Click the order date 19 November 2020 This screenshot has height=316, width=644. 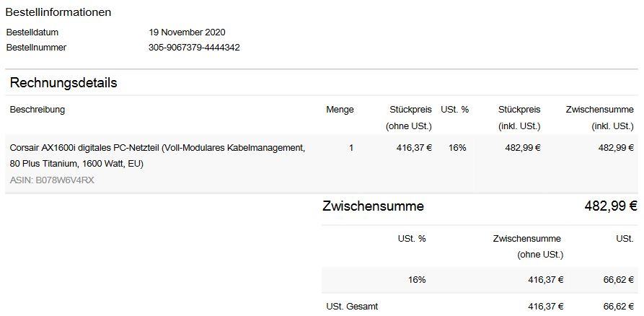187,32
